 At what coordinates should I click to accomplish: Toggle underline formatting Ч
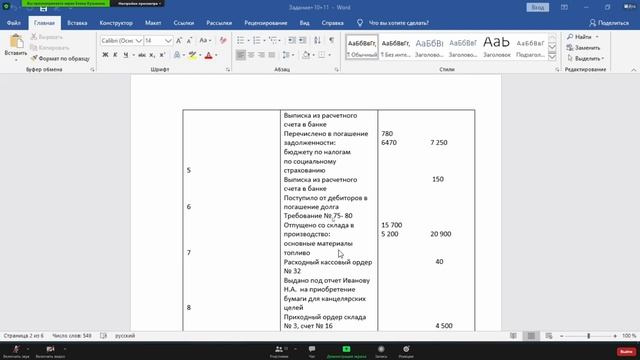[x=125, y=55]
